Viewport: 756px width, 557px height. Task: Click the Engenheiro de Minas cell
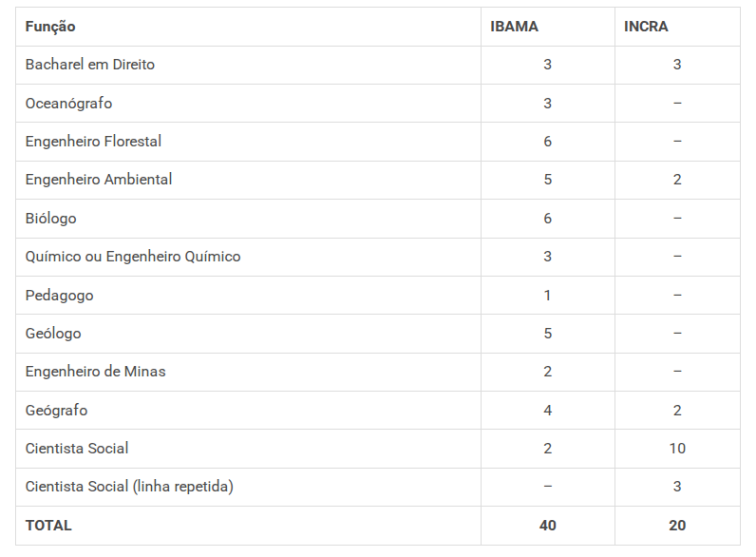point(95,372)
